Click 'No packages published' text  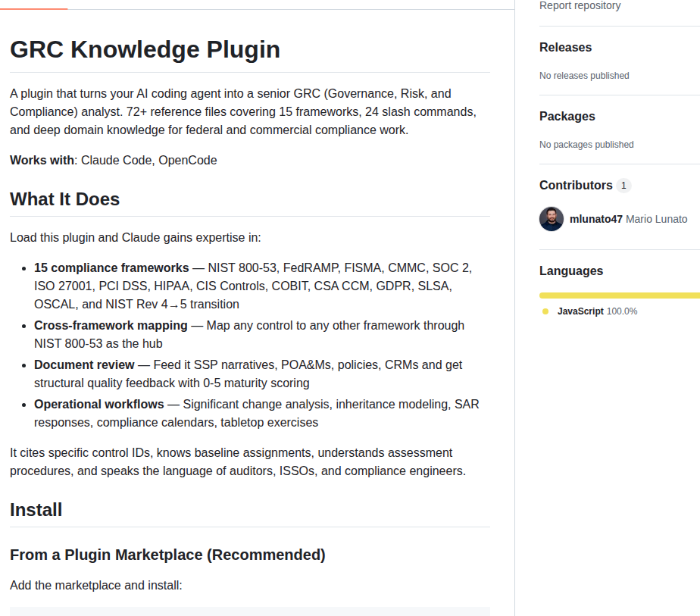tap(586, 145)
